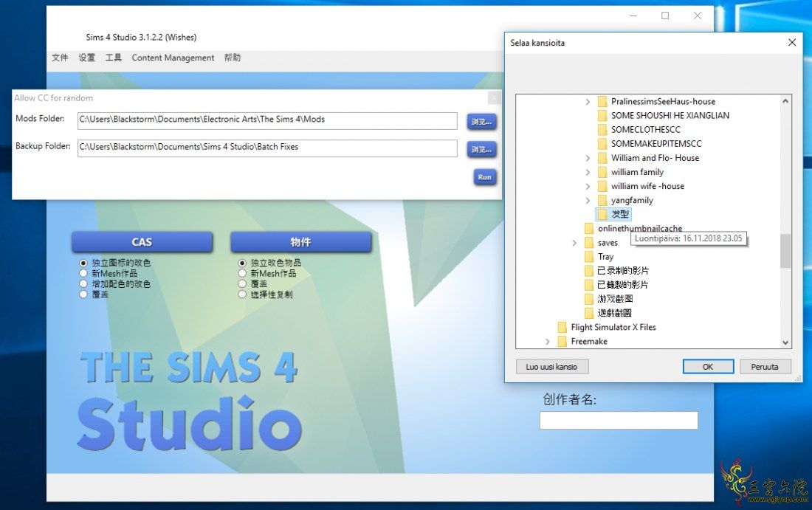
Task: Select the 新Mesh作品 option under CAS
Action: [x=83, y=273]
